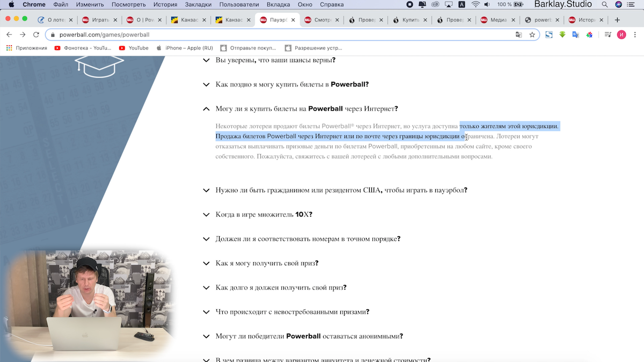
Task: Click the browser back arrow
Action: coord(9,34)
